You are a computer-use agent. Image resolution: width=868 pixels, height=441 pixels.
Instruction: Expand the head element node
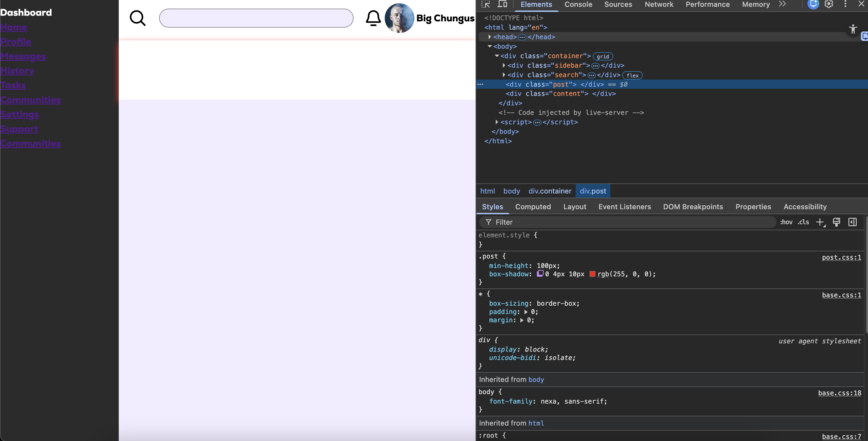(x=490, y=37)
